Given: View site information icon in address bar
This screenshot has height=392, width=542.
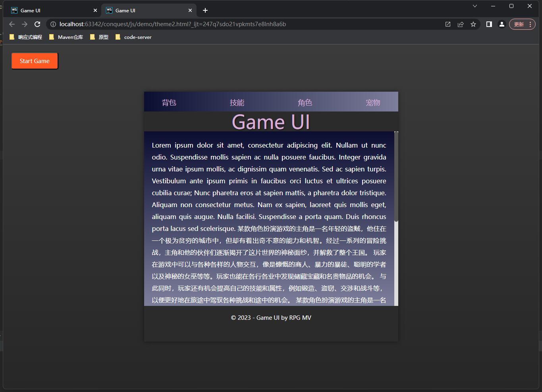Looking at the screenshot, I should [53, 24].
